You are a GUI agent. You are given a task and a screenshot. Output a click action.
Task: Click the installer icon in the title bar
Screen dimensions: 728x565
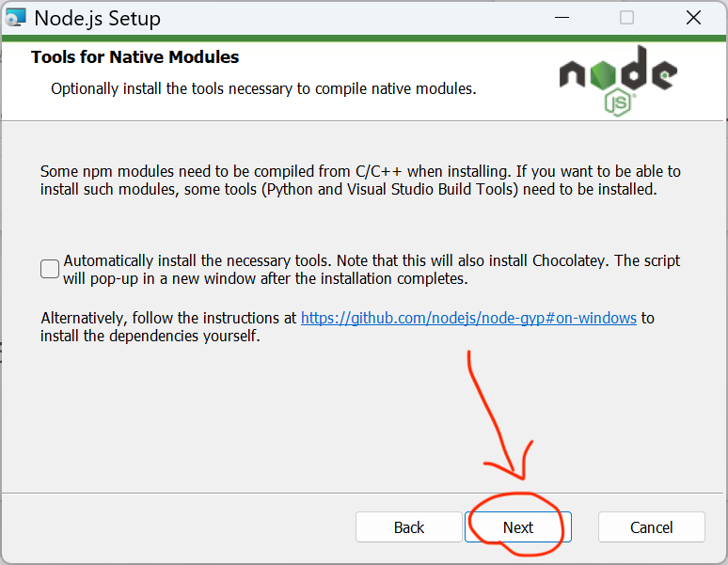click(16, 18)
